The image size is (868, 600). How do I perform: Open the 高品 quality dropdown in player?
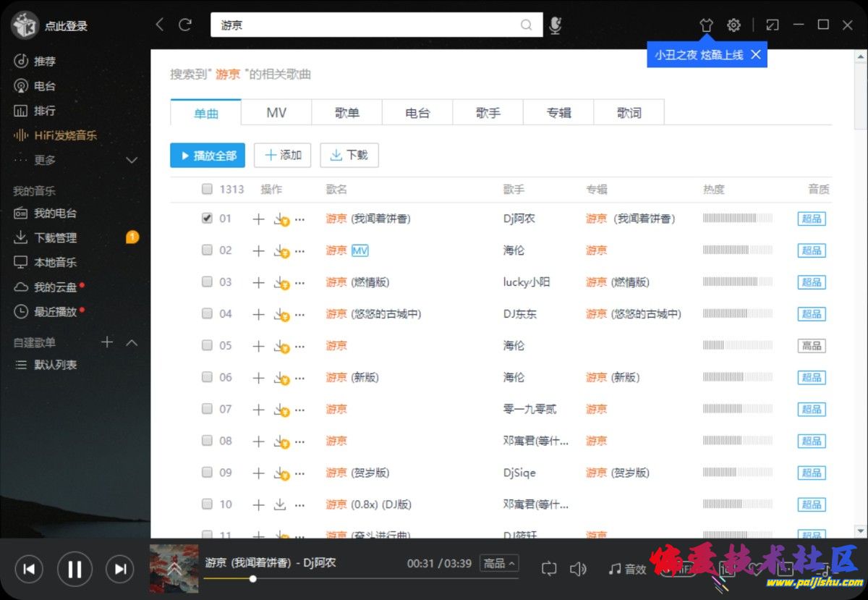pos(500,563)
